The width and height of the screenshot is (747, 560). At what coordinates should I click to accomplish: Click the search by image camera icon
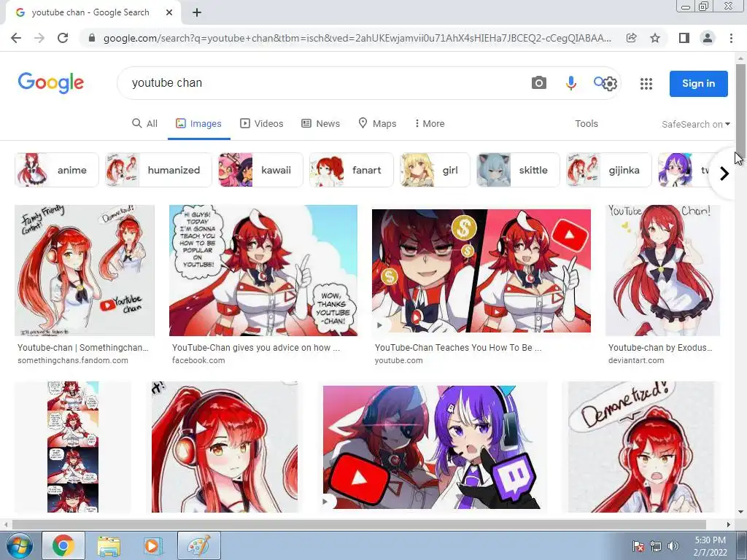pos(539,83)
